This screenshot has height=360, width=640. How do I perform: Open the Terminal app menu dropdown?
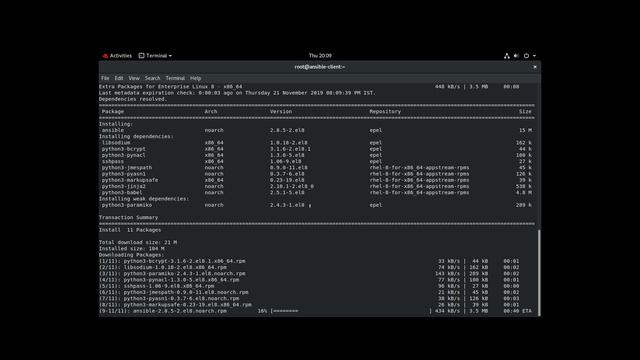pyautogui.click(x=155, y=56)
